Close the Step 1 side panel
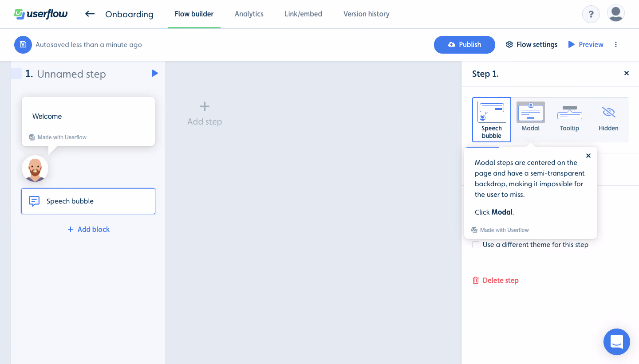The image size is (639, 364). coord(627,73)
